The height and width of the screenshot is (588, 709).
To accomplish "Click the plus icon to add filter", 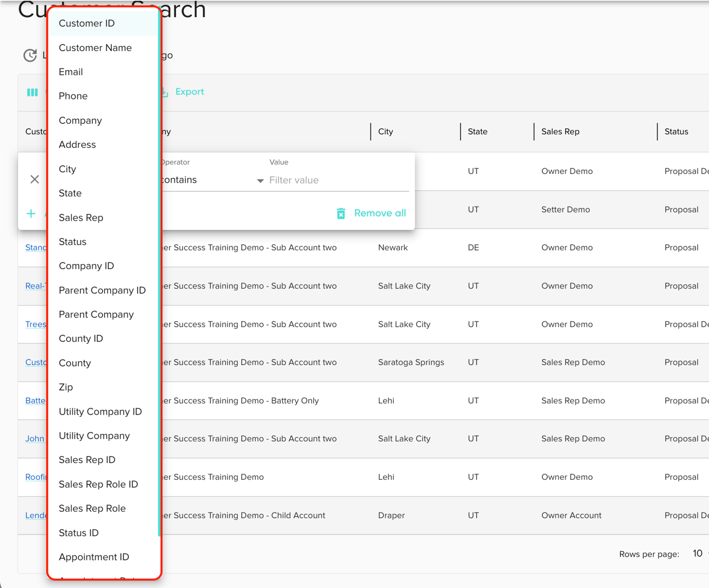I will pyautogui.click(x=31, y=214).
